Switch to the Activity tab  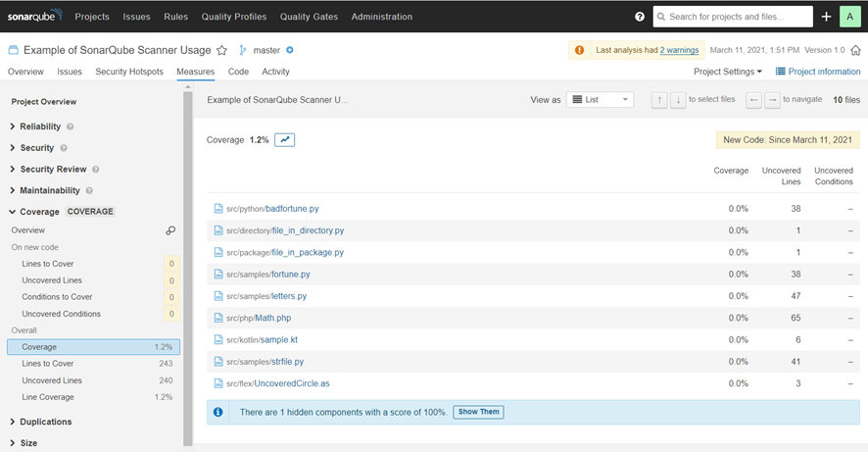[x=275, y=72]
